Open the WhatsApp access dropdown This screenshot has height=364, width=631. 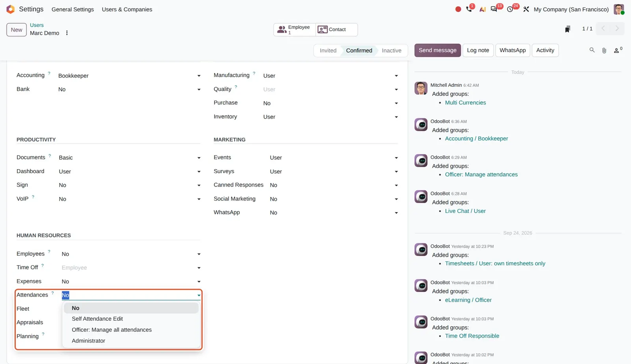(334, 213)
